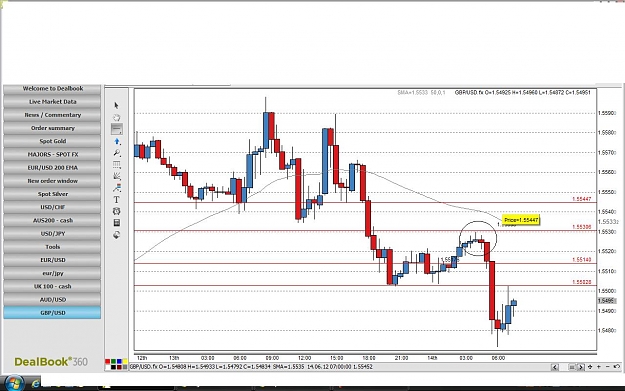Click the 1.55306 red line label
The image size is (625, 391).
coord(582,227)
